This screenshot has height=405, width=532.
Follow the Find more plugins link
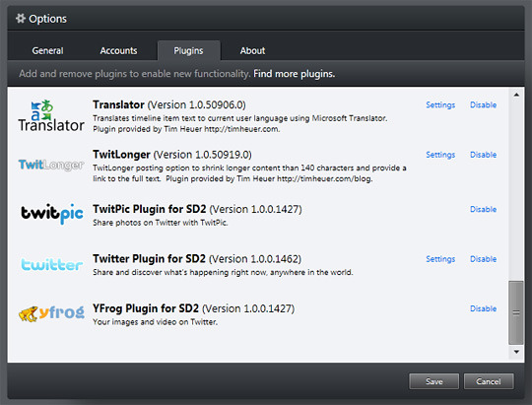pos(295,74)
